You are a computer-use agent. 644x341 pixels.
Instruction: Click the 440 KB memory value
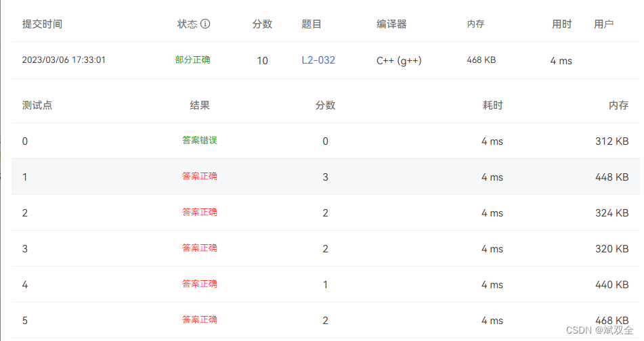point(612,284)
